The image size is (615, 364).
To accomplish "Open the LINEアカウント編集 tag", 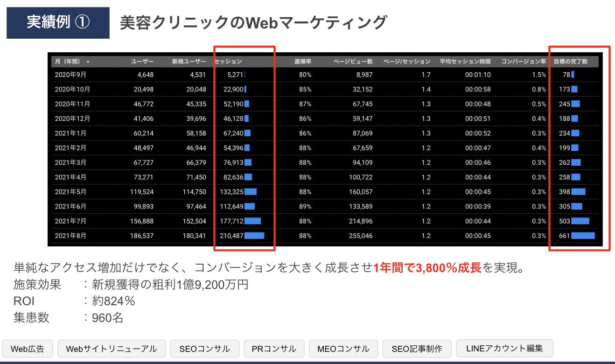I will [x=504, y=348].
